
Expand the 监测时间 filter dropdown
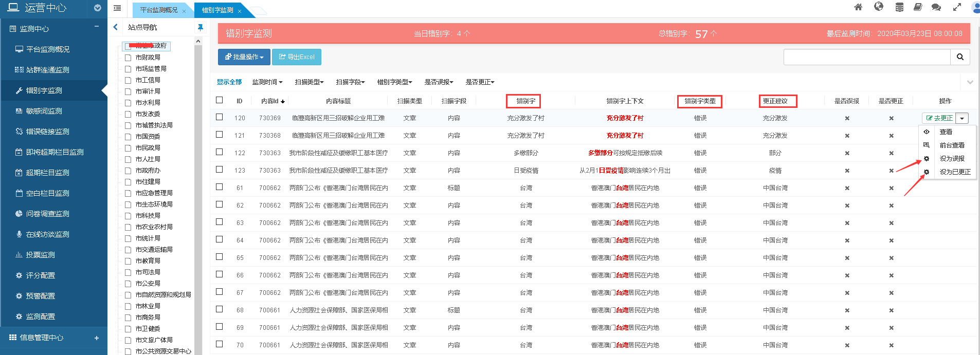pos(267,82)
